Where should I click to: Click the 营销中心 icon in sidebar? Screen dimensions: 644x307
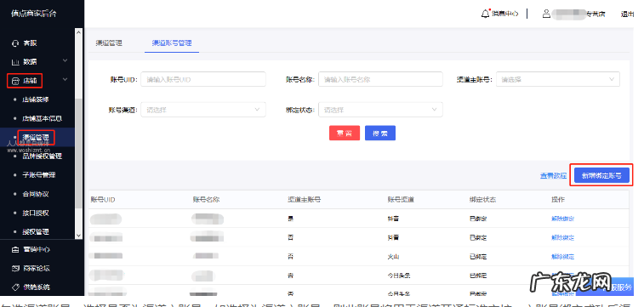click(x=15, y=249)
